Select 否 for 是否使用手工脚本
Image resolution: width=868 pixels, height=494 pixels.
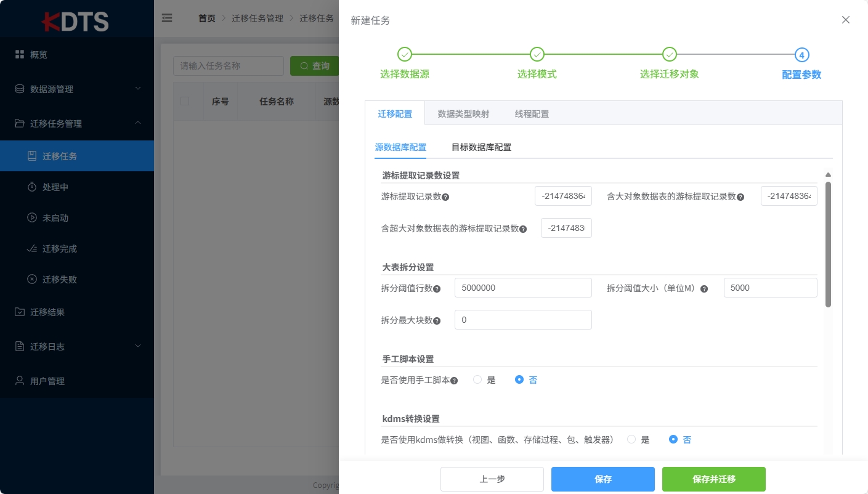point(519,380)
